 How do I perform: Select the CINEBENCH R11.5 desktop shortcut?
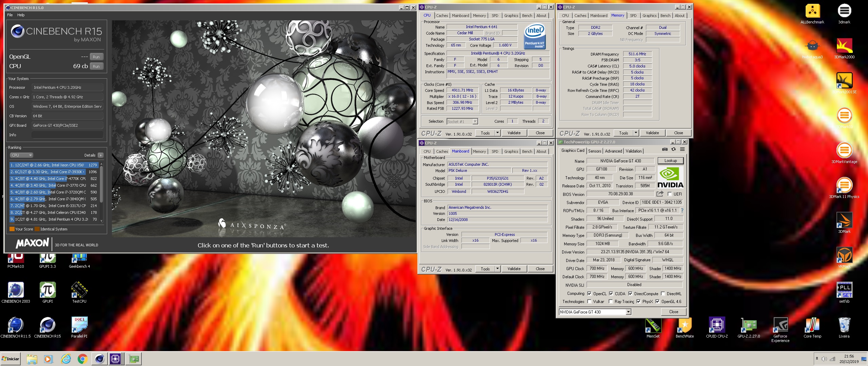(16, 328)
